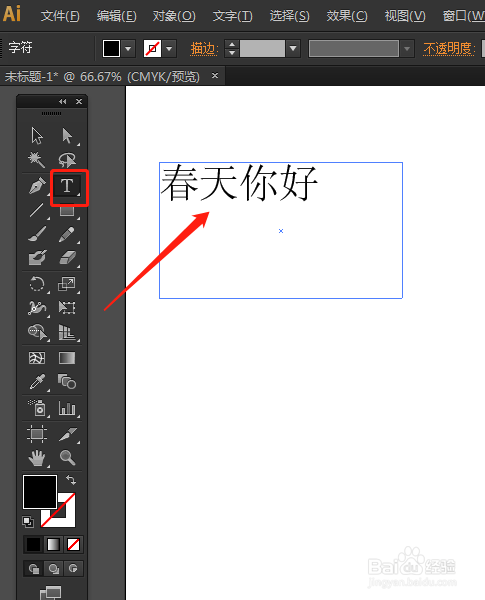Select the Direct Selection tool
Viewport: 485px width, 600px height.
(x=67, y=135)
